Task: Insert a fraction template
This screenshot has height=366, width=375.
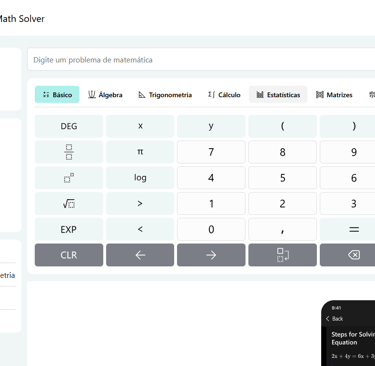Action: [x=69, y=152]
